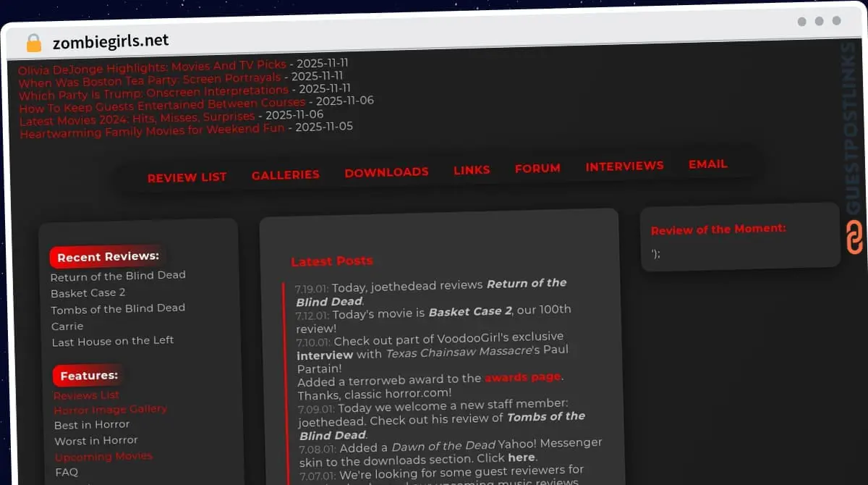Open the Galleries menu item

tap(285, 174)
